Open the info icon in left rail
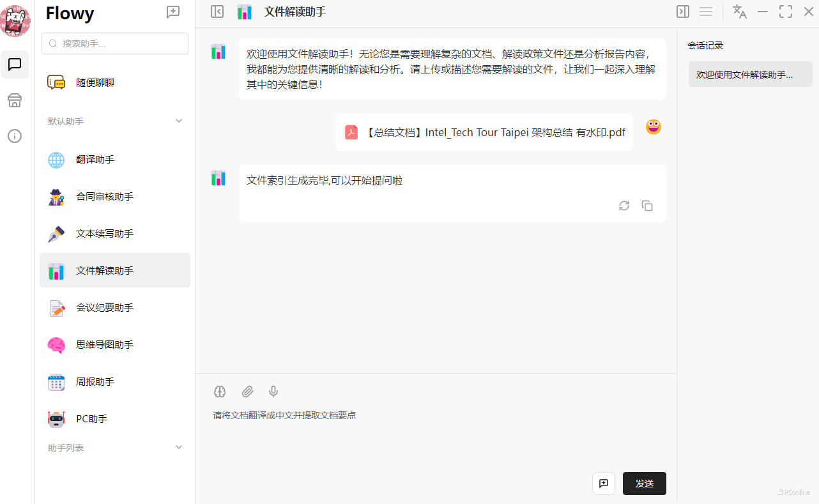The height and width of the screenshot is (504, 819). (x=15, y=136)
